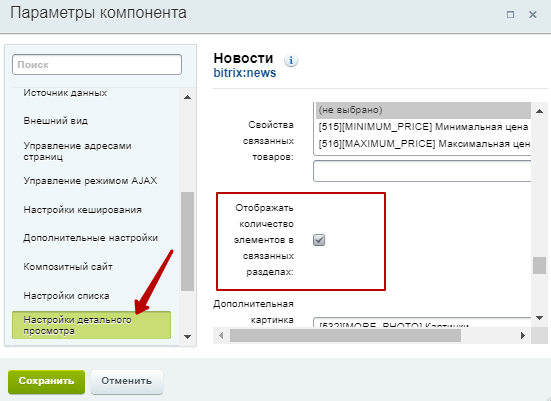Click the left menu scroll-down arrow
551x401 pixels.
[187, 337]
